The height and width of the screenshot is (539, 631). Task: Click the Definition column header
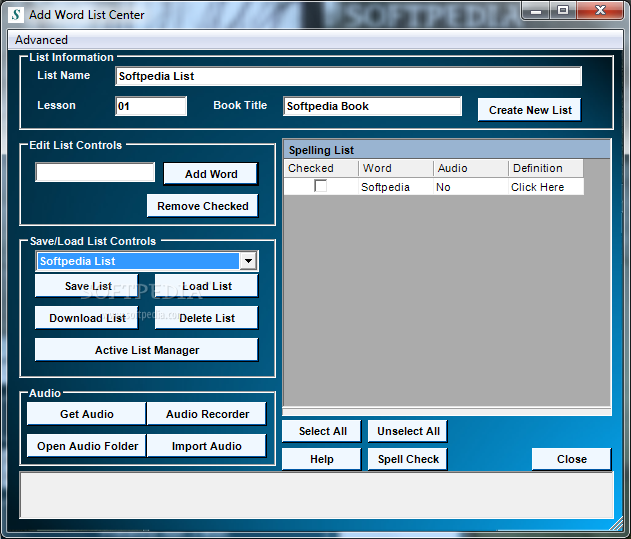point(546,168)
